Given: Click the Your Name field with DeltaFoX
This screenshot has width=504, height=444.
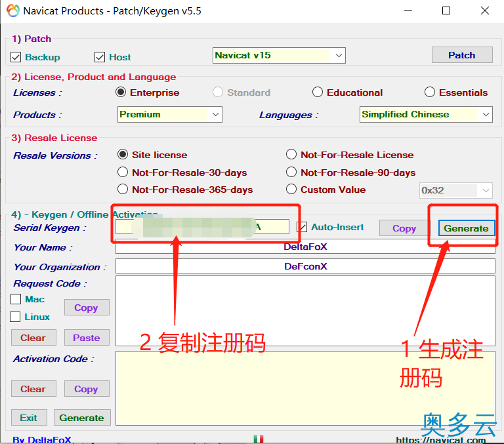Looking at the screenshot, I should (x=305, y=247).
